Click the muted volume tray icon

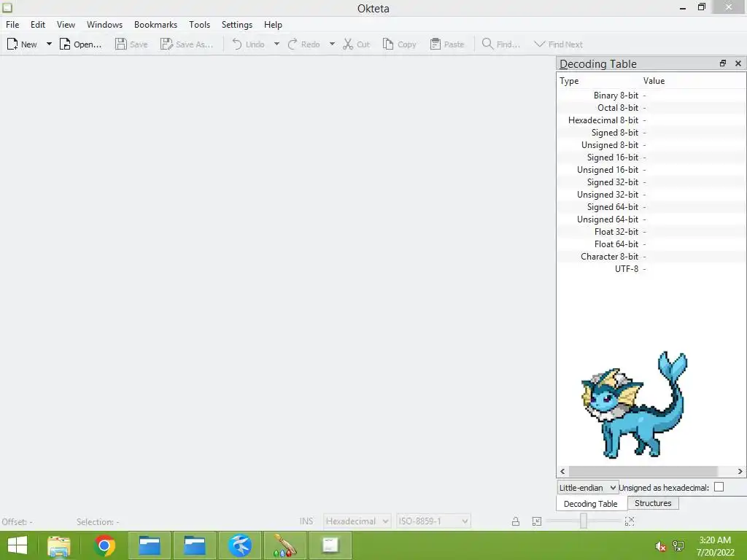click(x=660, y=546)
